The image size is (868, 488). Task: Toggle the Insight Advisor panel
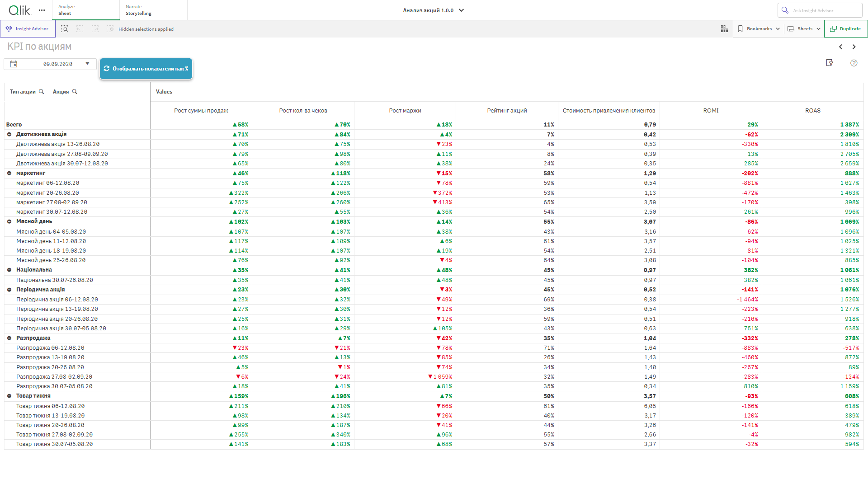[28, 29]
